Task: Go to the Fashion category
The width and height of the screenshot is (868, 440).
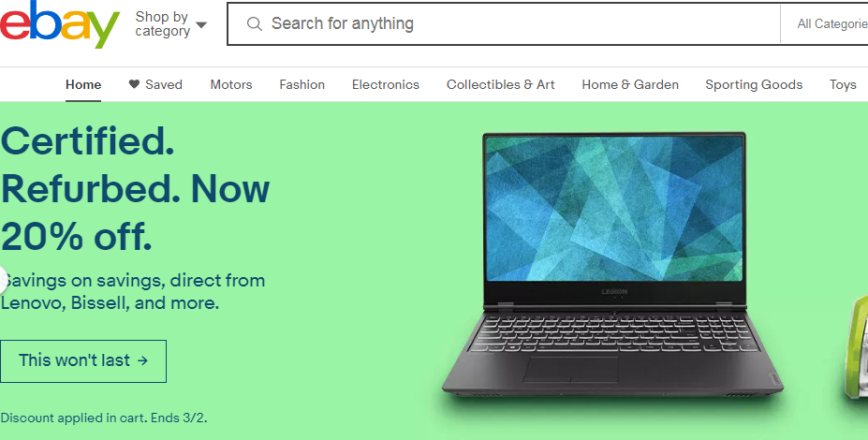Action: [302, 84]
